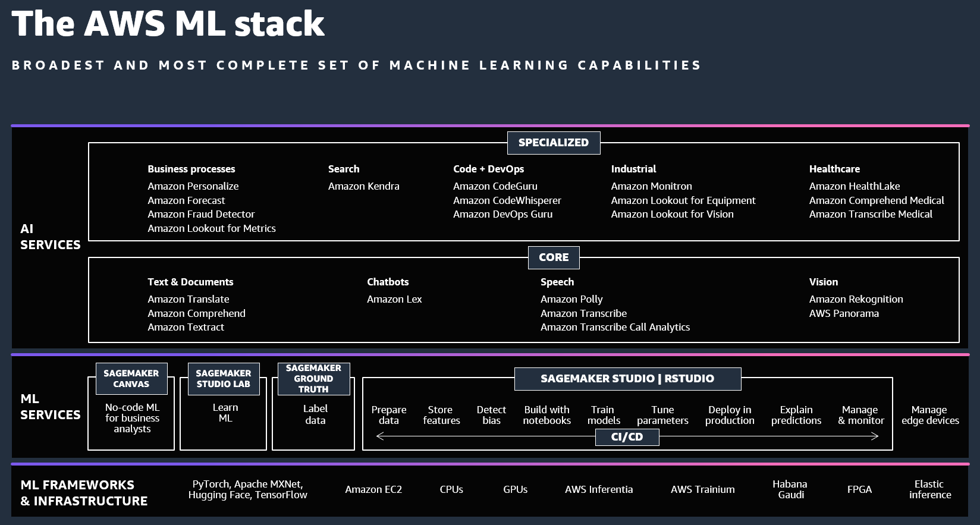The image size is (980, 525).
Task: Select Amazon Comprehend Medical
Action: point(877,200)
